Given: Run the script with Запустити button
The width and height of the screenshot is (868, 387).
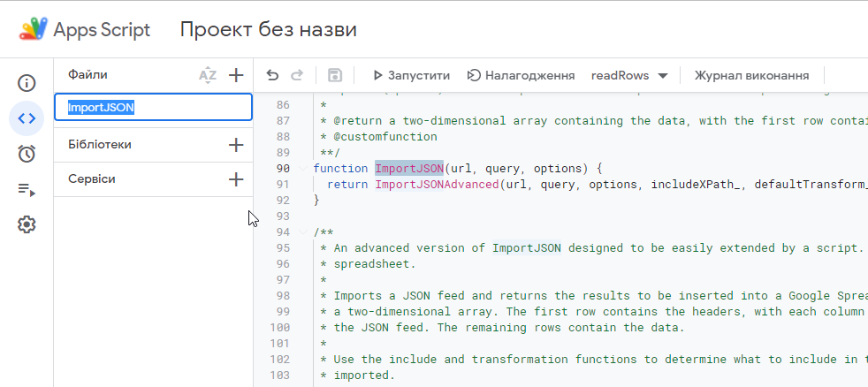Looking at the screenshot, I should [411, 76].
